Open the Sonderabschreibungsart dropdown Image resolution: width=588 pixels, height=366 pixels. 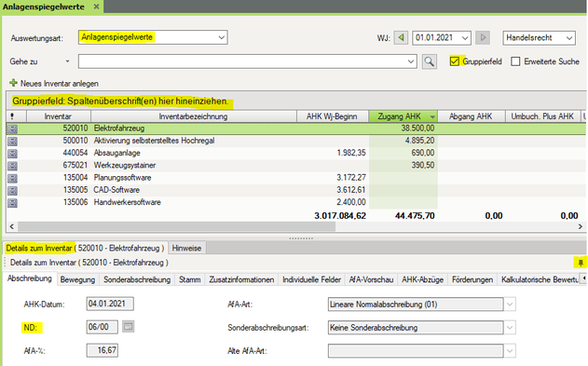510,328
